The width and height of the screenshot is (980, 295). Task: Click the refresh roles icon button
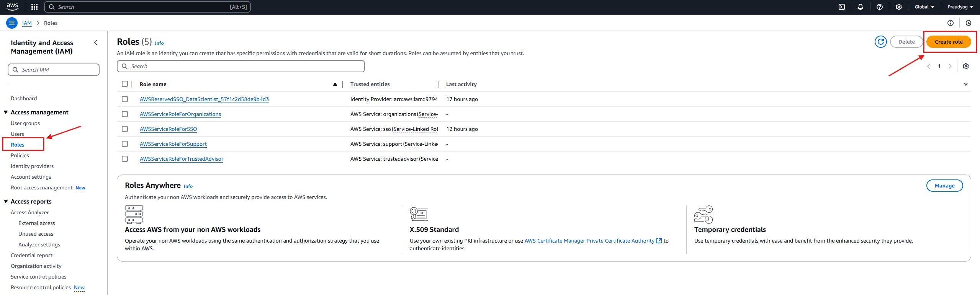click(x=880, y=42)
